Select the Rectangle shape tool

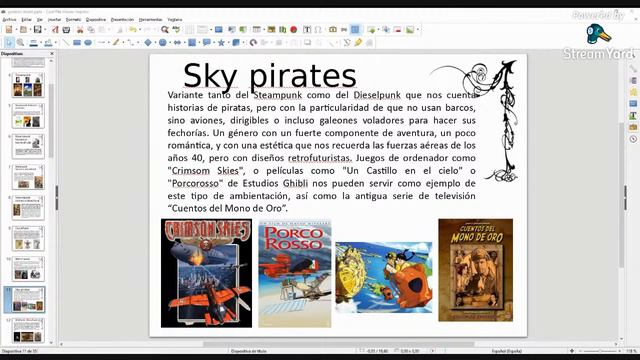click(77, 42)
